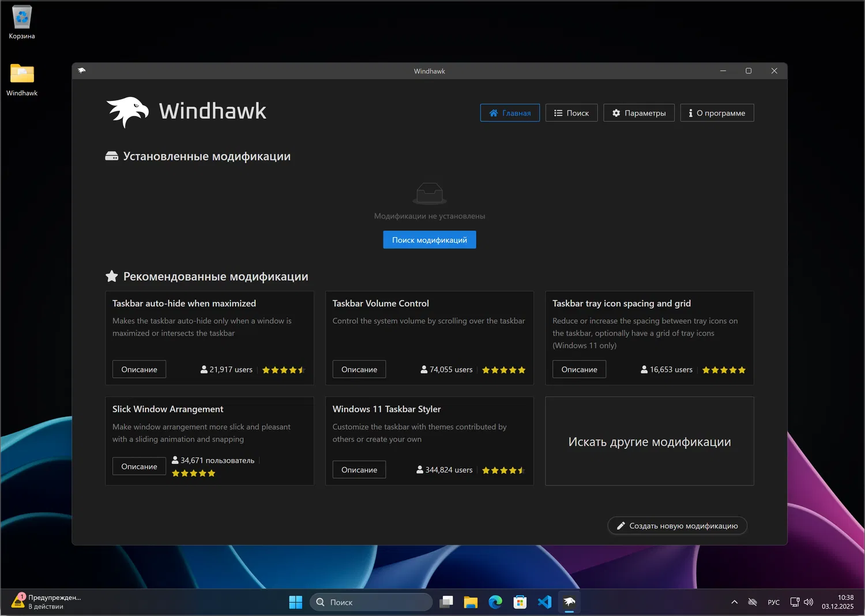
Task: Switch to the Поиск tab
Action: [571, 113]
